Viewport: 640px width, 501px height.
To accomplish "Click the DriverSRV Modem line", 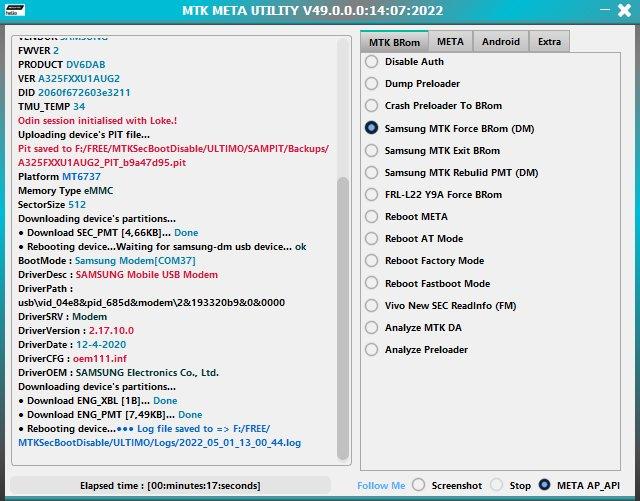I will pos(62,316).
